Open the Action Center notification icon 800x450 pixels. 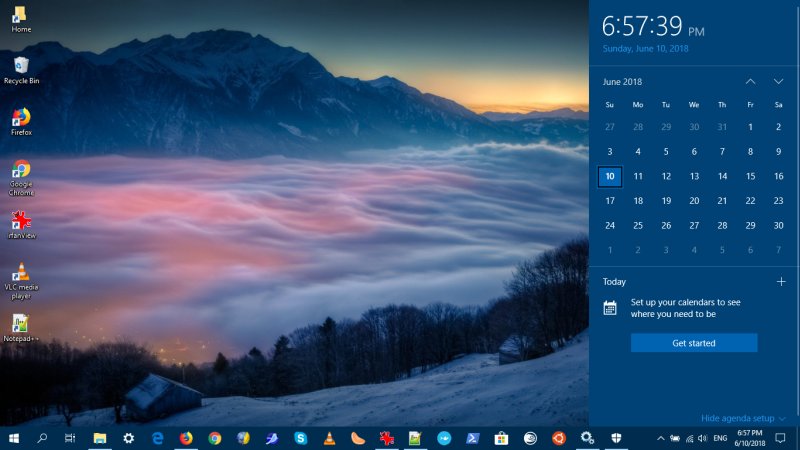tap(780, 438)
